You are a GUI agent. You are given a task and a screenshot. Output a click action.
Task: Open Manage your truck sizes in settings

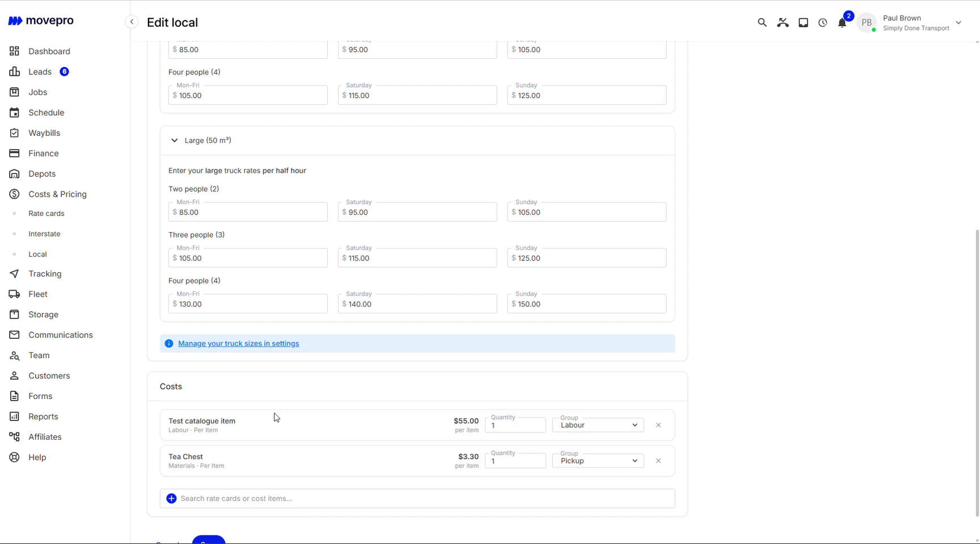click(238, 343)
